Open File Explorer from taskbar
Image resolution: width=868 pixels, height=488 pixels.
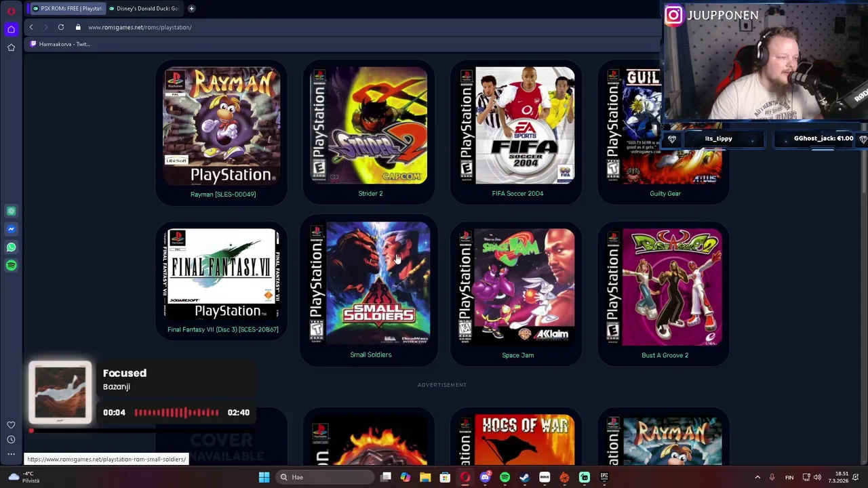(425, 477)
